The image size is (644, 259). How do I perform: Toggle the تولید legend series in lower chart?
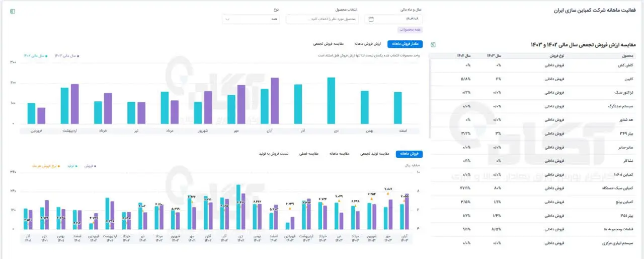(x=72, y=165)
